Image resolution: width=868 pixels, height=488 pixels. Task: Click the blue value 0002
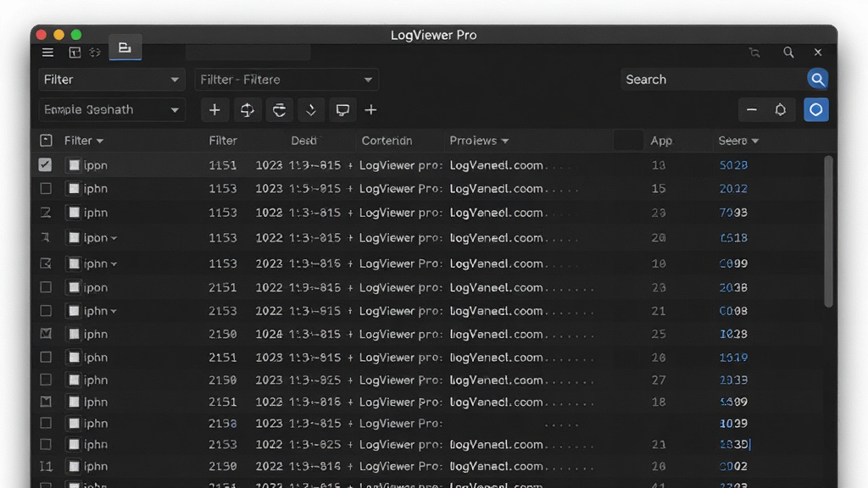(x=733, y=467)
